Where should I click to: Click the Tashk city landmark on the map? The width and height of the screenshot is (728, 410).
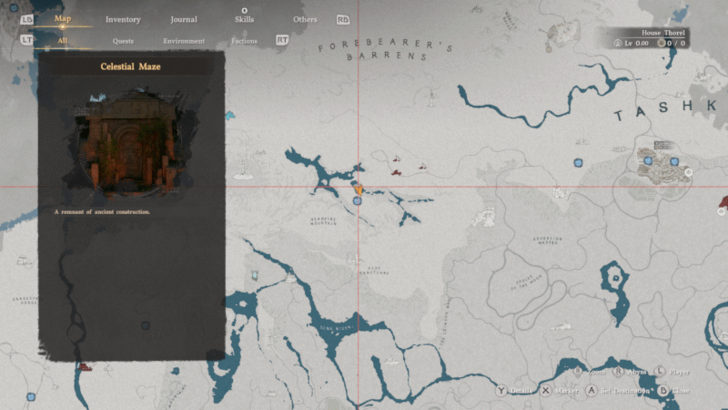(662, 165)
